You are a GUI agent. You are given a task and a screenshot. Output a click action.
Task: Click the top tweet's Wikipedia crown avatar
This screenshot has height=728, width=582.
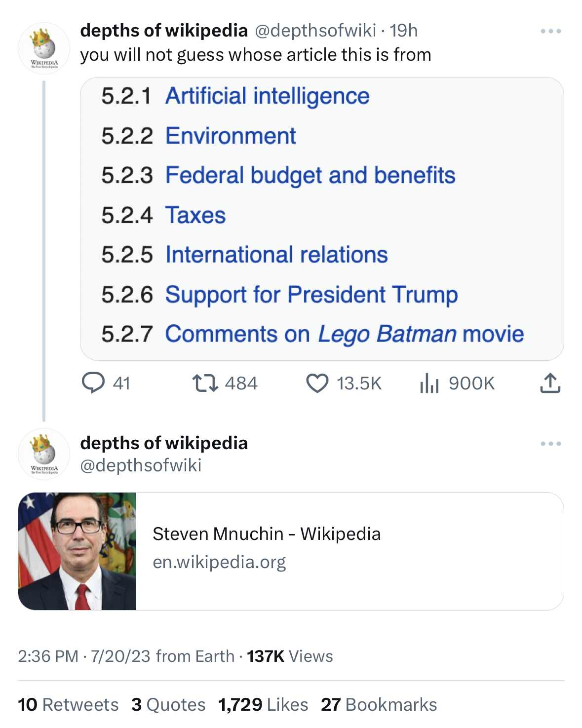(x=44, y=48)
